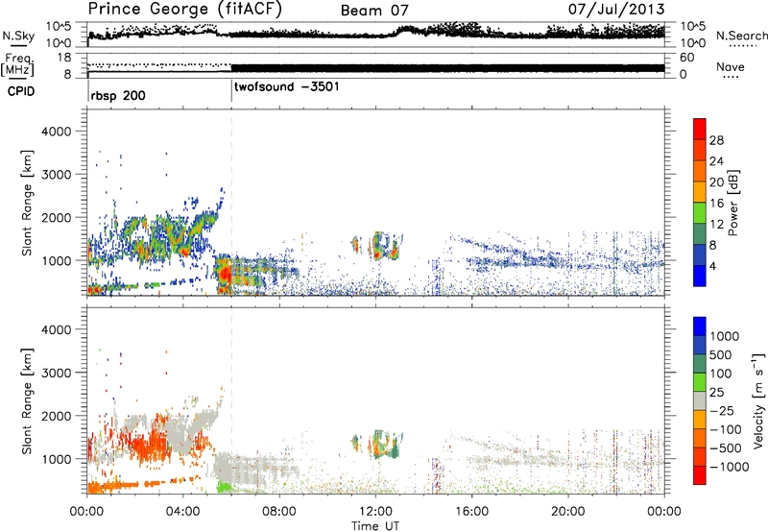Click the solid line sample under N.Sky legend
The image size is (768, 532).
[x=18, y=46]
